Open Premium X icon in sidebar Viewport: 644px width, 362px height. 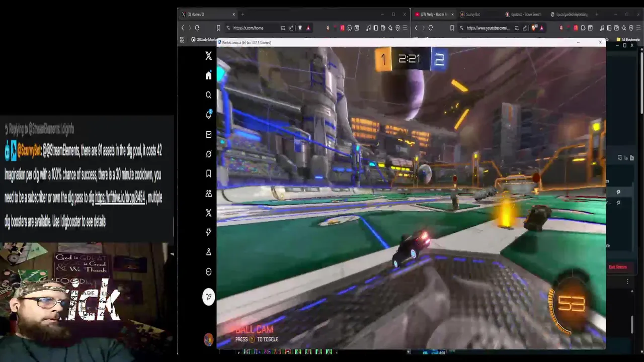(208, 213)
